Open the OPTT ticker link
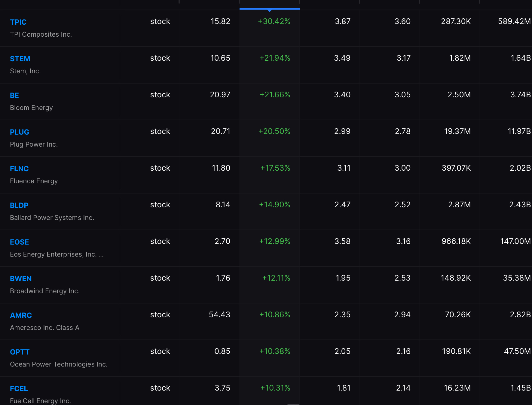Image resolution: width=532 pixels, height=405 pixels. pyautogui.click(x=20, y=352)
